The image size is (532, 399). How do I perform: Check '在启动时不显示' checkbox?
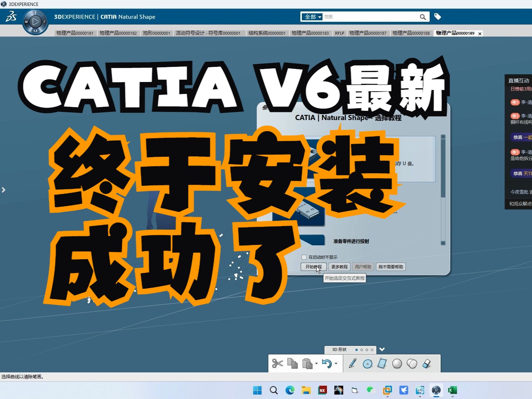[304, 257]
